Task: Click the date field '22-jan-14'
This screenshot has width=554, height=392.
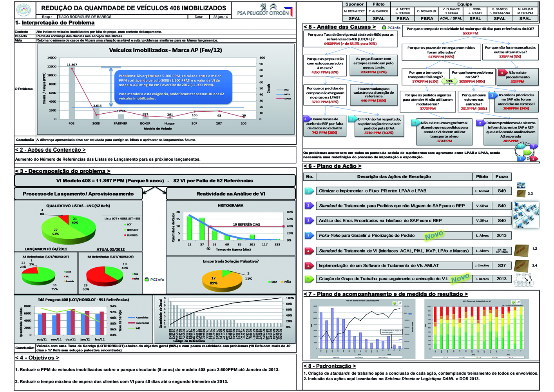Action: (x=221, y=17)
